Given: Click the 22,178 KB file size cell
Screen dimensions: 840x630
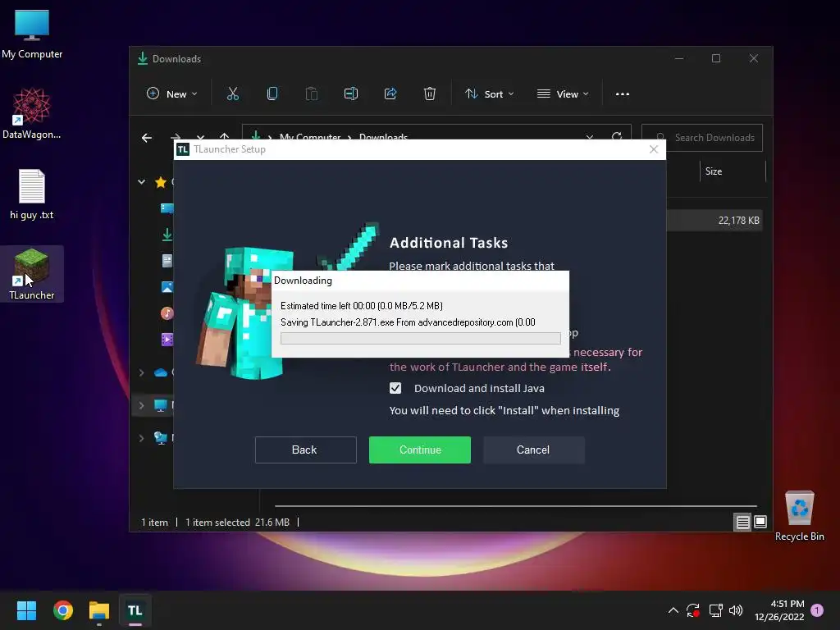Looking at the screenshot, I should (x=738, y=221).
